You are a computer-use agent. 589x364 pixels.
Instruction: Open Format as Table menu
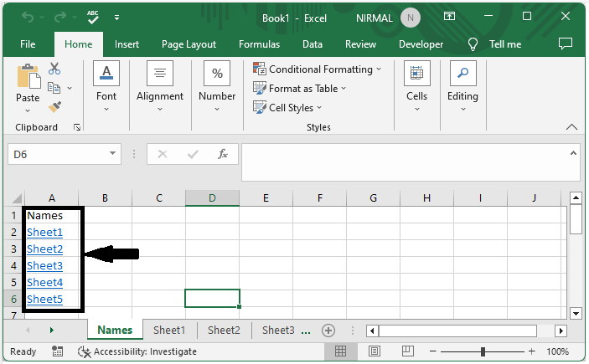point(299,88)
